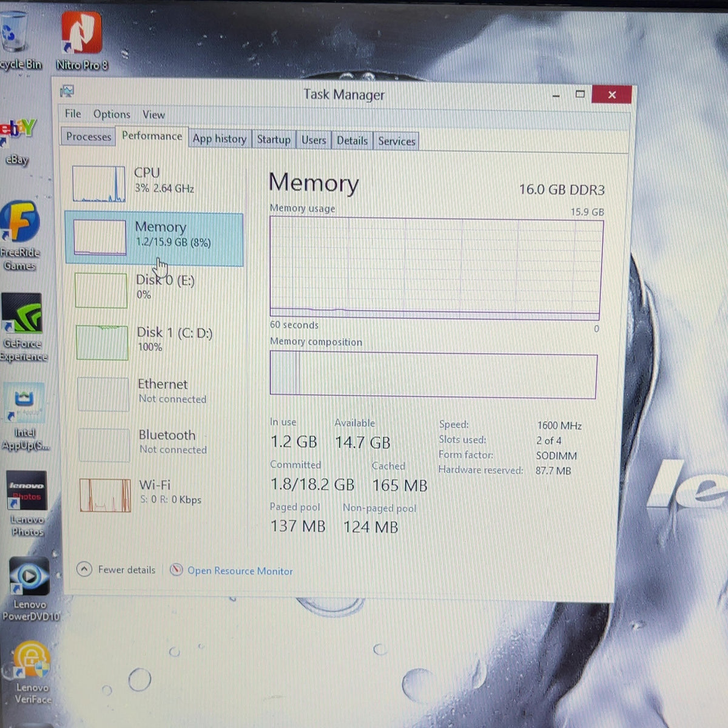Switch to the App history tab
Viewport: 728px width, 728px height.
click(220, 139)
